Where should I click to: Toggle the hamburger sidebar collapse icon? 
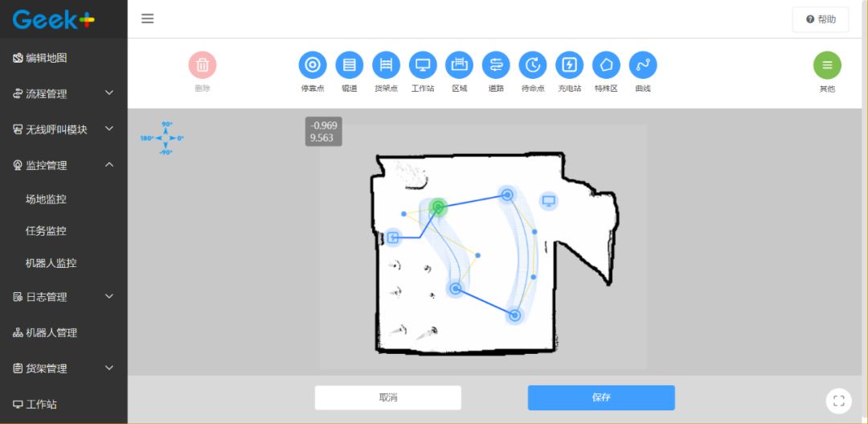(148, 19)
